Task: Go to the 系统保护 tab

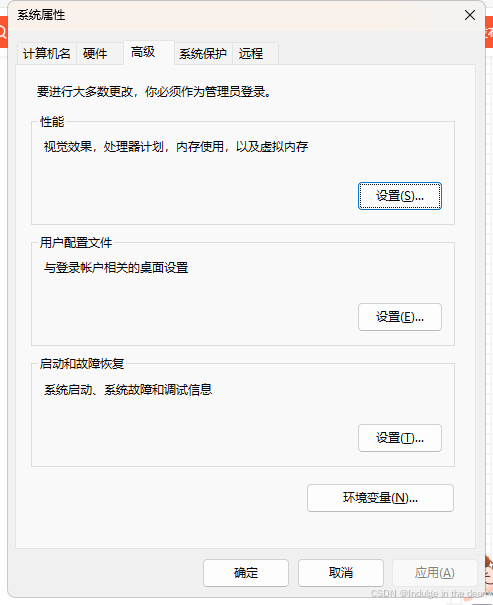Action: (x=203, y=53)
